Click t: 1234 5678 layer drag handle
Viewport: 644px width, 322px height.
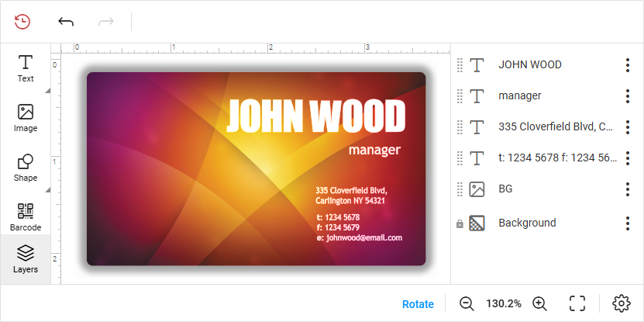[460, 158]
